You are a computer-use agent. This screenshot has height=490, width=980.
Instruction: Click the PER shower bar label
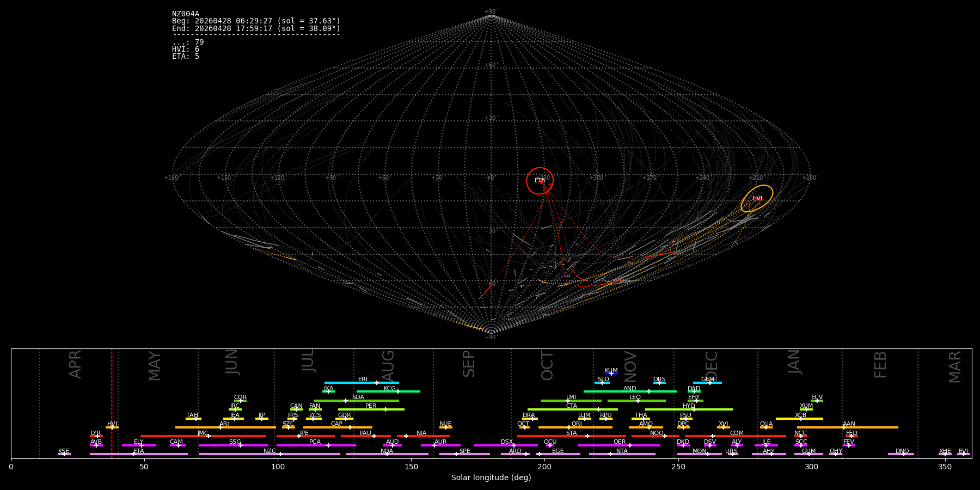pyautogui.click(x=371, y=406)
